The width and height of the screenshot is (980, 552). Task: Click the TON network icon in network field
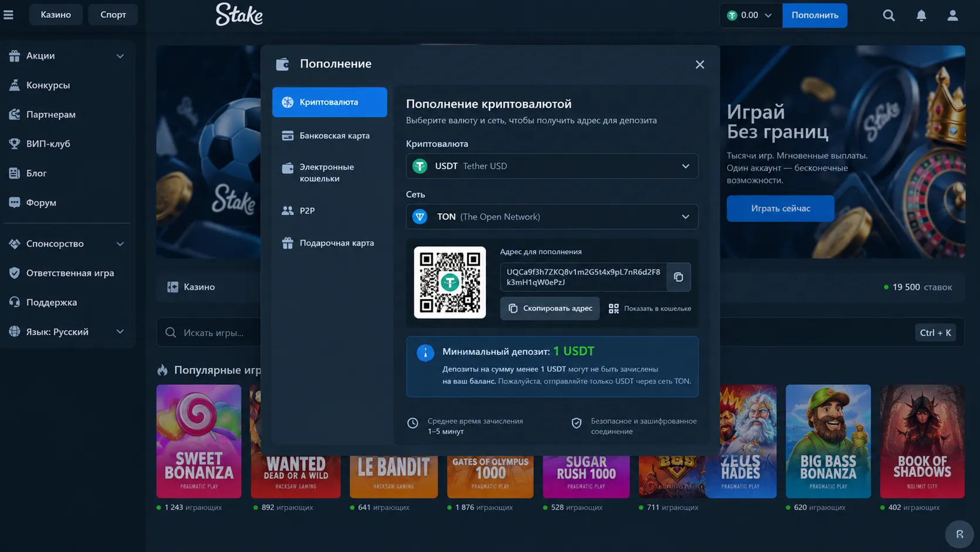[420, 216]
